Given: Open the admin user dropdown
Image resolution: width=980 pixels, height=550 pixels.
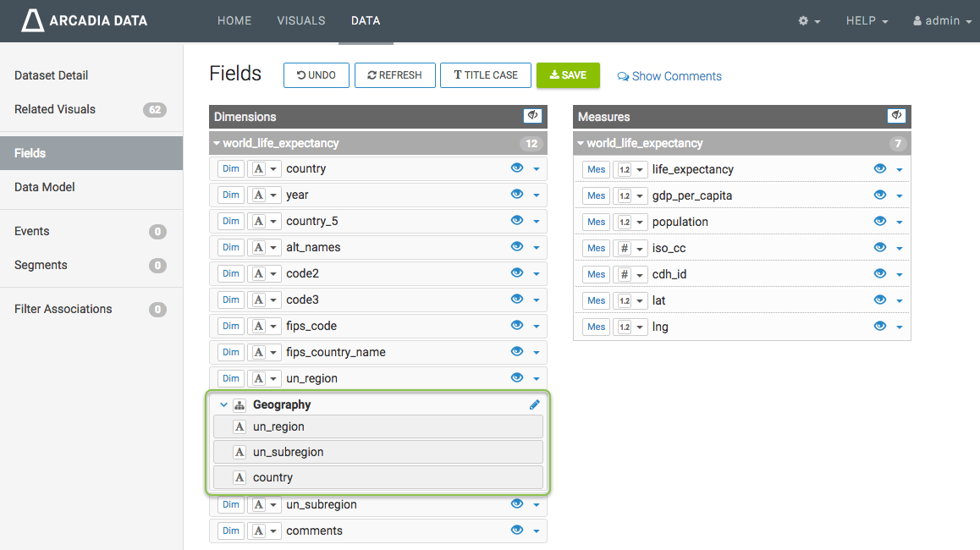Looking at the screenshot, I should pyautogui.click(x=943, y=21).
